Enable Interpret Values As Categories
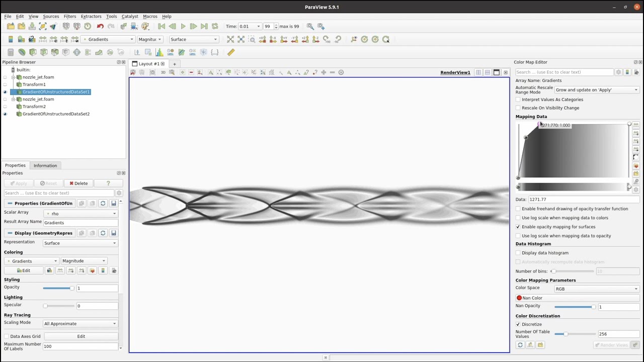644x362 pixels. pos(518,100)
